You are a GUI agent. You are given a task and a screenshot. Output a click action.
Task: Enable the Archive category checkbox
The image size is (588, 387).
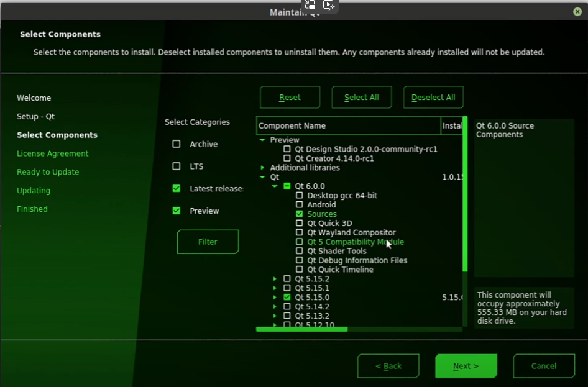177,144
